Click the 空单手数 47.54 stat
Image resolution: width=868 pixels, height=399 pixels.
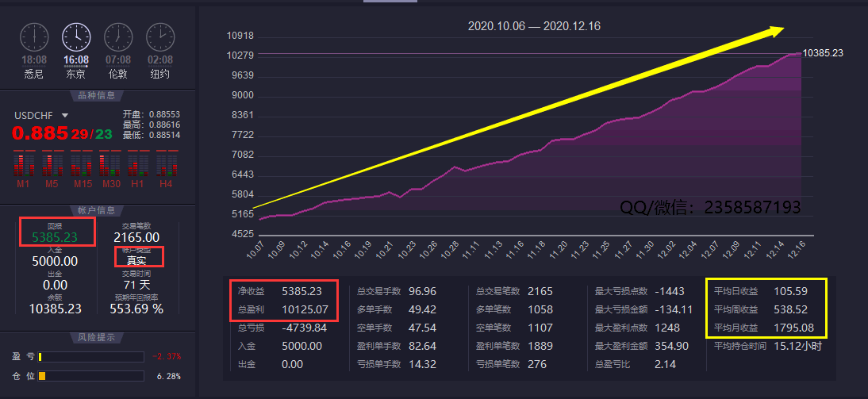click(x=397, y=328)
